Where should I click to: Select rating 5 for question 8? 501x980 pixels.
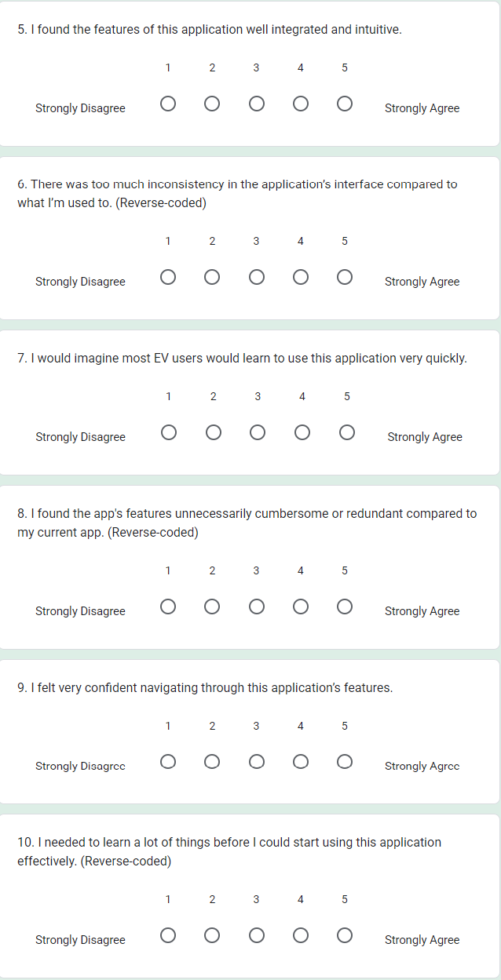pos(344,607)
